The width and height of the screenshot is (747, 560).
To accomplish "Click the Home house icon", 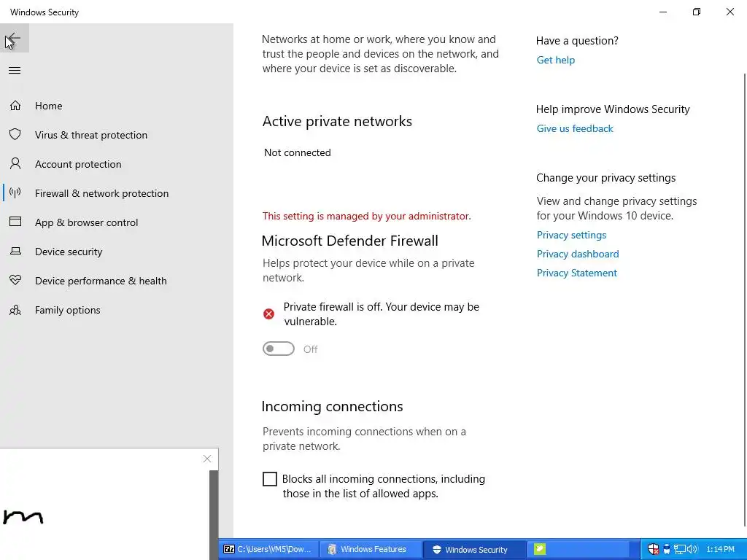I will [15, 105].
